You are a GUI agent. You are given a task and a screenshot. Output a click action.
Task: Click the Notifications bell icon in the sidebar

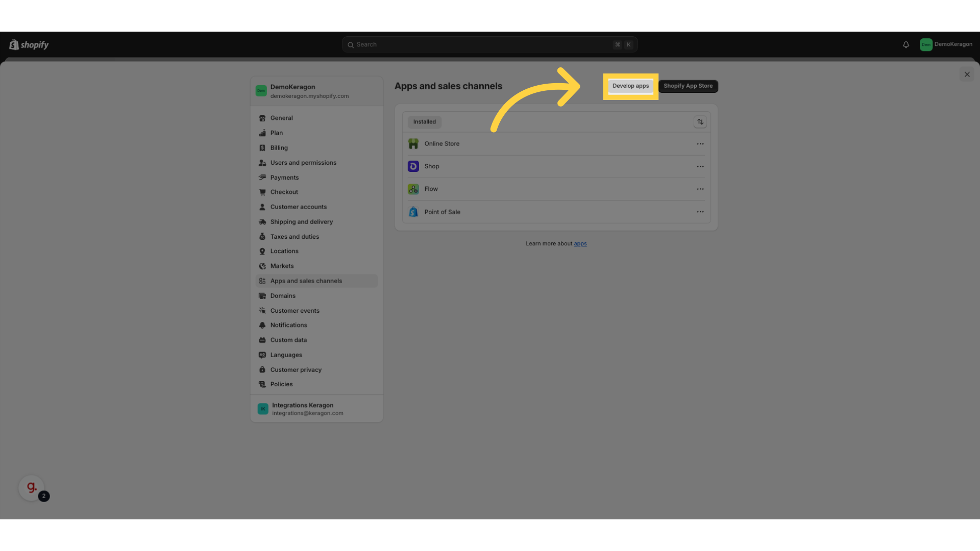point(262,325)
